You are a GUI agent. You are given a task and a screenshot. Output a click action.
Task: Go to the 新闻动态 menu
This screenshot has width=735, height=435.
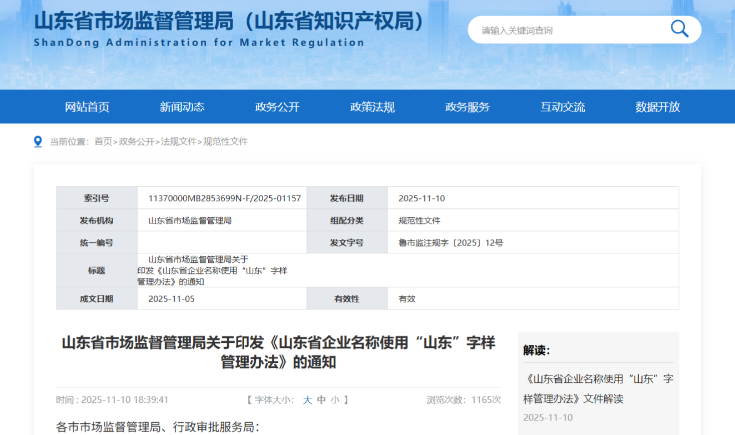point(182,107)
